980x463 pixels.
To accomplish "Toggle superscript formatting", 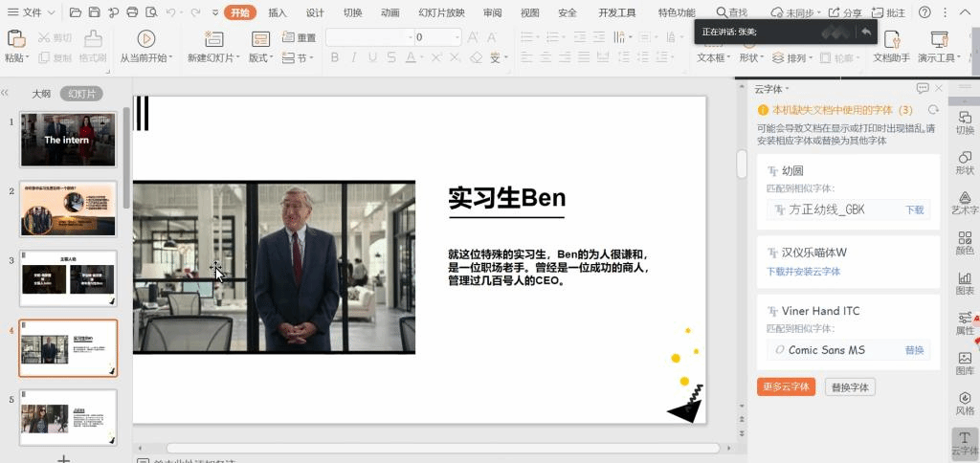I will point(435,57).
